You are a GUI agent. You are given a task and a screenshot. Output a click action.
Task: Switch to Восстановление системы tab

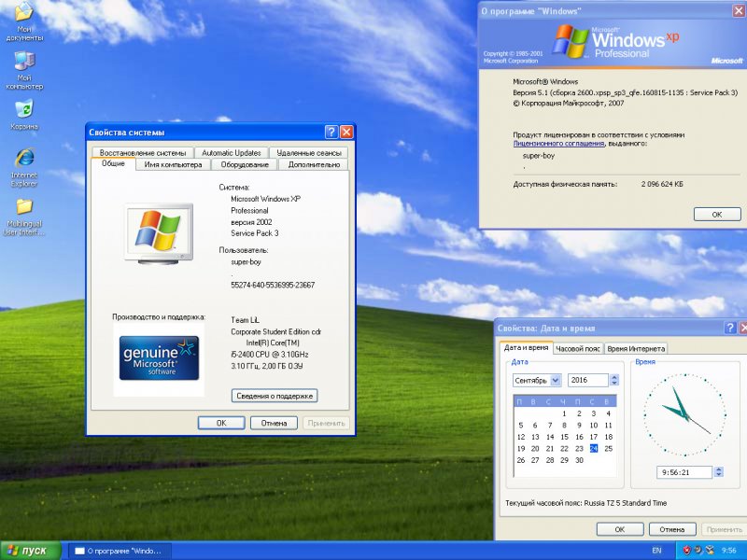tap(143, 153)
